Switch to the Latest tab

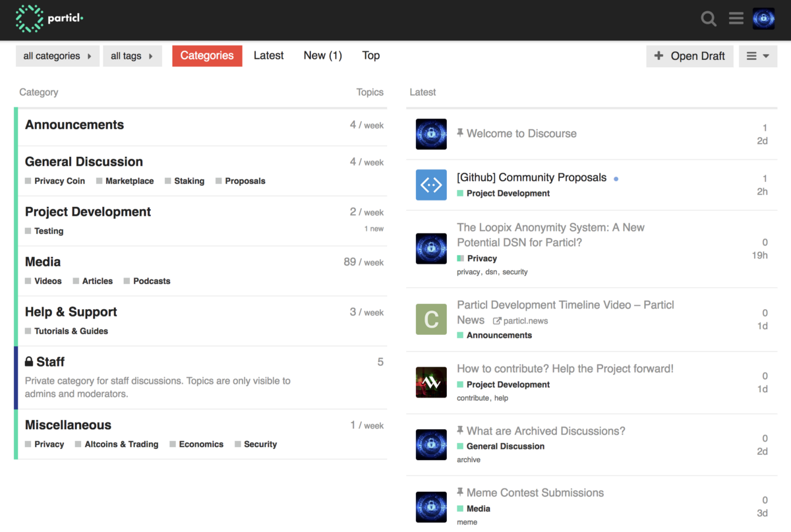click(x=269, y=56)
